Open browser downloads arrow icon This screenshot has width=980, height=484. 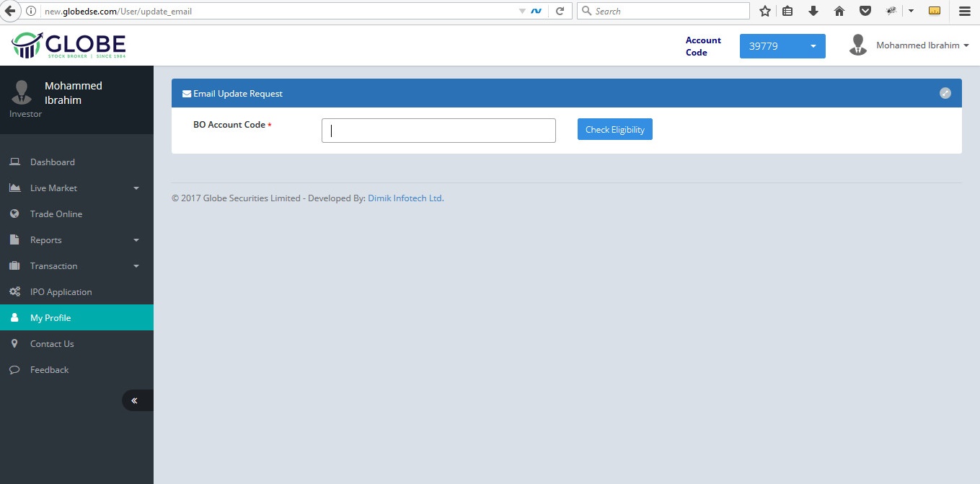pos(813,11)
